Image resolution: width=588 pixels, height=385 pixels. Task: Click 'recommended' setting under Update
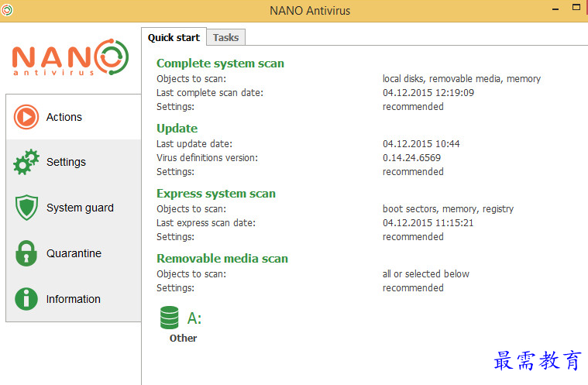pyautogui.click(x=413, y=171)
